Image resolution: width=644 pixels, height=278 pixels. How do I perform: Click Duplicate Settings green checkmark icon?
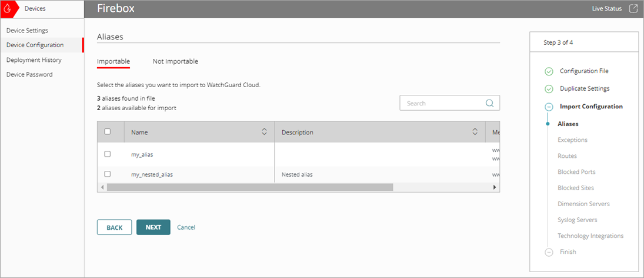pos(549,90)
